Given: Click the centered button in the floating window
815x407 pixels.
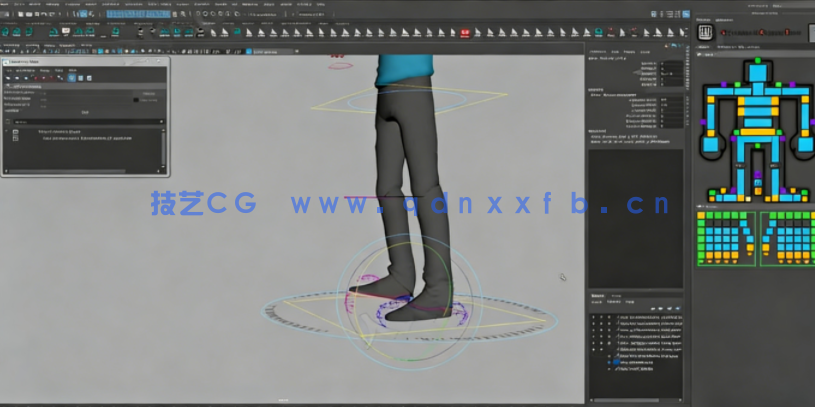Looking at the screenshot, I should tap(85, 112).
